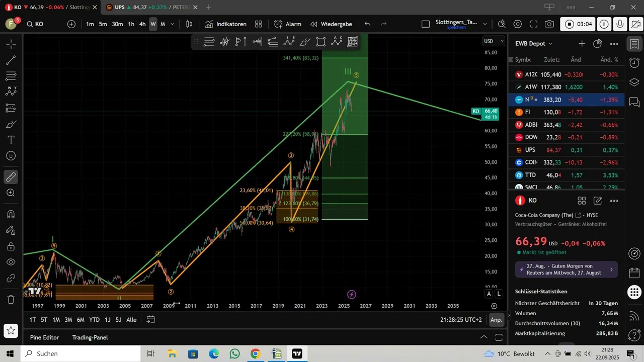Select the 1T date range
644x362 pixels.
pyautogui.click(x=33, y=320)
